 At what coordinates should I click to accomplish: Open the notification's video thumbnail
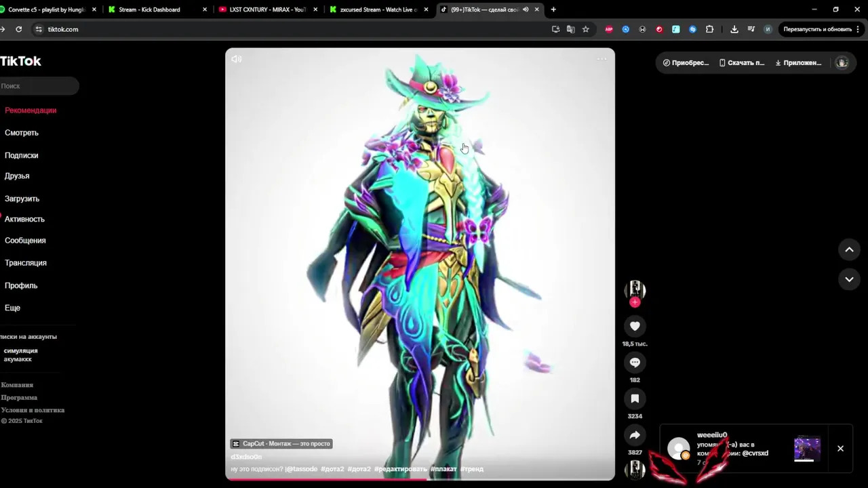(807, 449)
